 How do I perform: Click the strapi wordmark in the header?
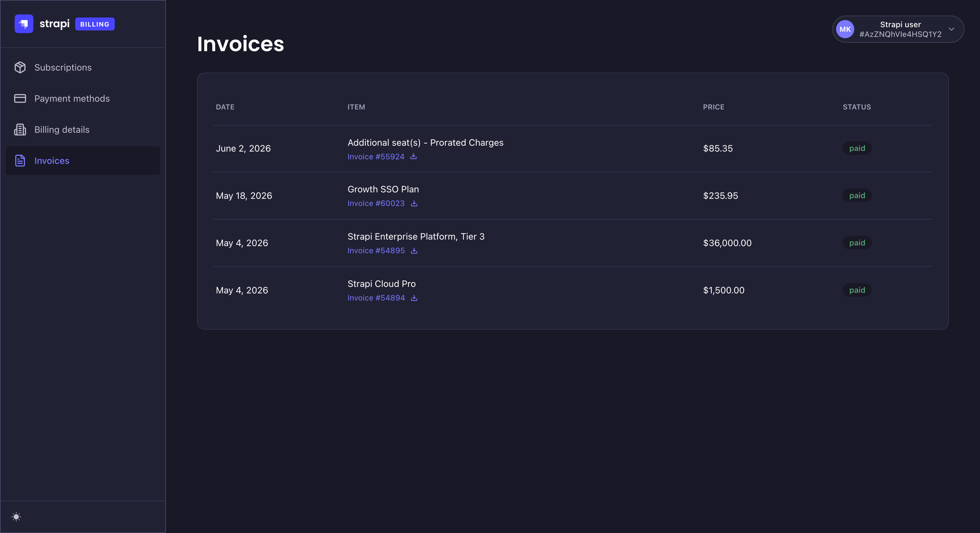coord(54,24)
